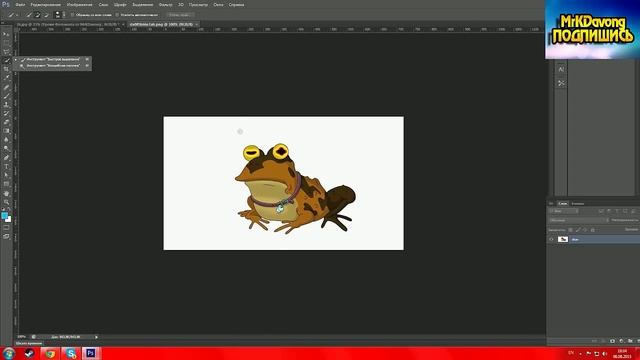The height and width of the screenshot is (360, 640).
Task: Toggle lock position in Layers panel
Action: (x=585, y=230)
